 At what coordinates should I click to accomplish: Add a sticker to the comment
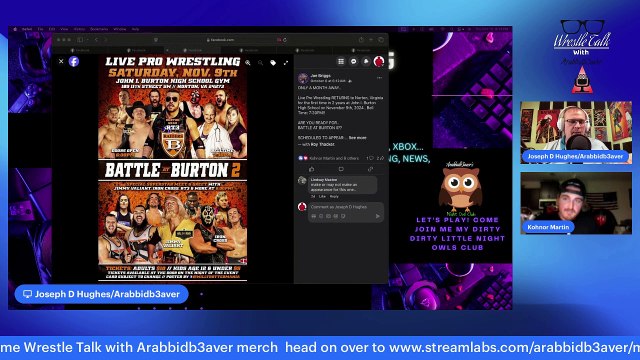point(343,216)
